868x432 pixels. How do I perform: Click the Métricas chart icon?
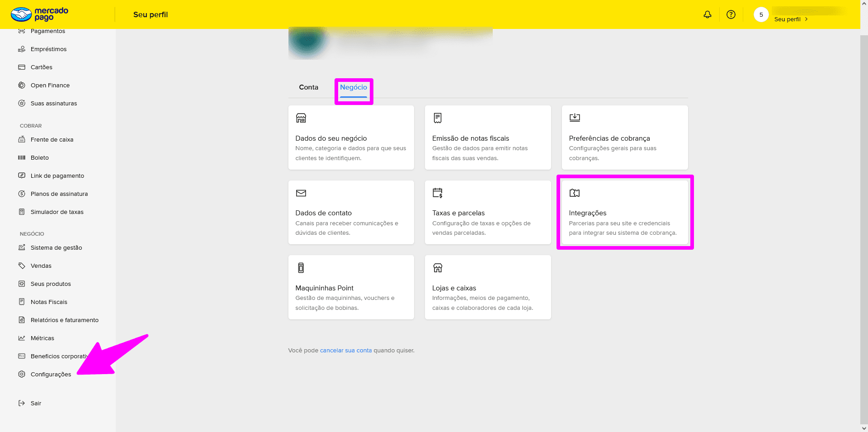[x=22, y=338]
